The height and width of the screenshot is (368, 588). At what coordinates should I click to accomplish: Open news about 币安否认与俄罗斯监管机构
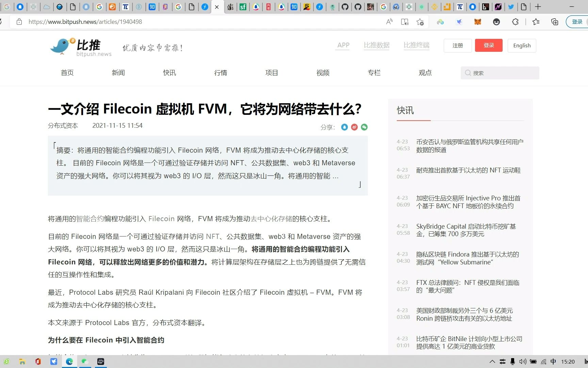pyautogui.click(x=470, y=146)
